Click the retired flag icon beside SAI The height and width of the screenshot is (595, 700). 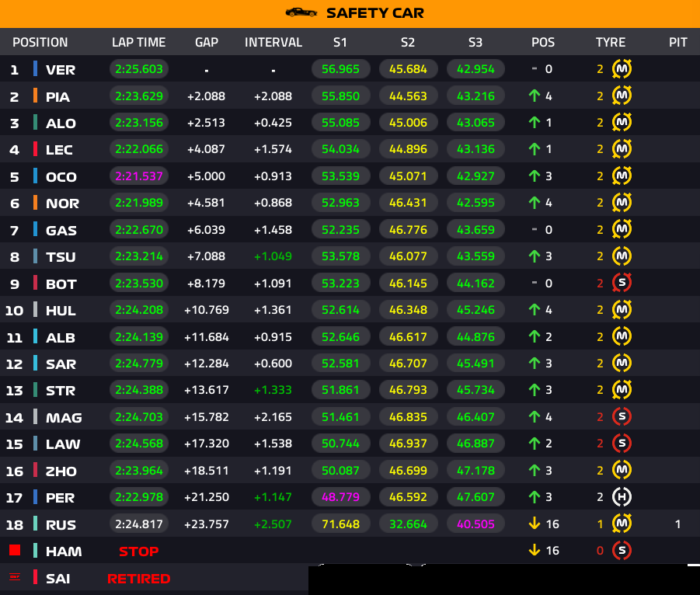tap(15, 576)
